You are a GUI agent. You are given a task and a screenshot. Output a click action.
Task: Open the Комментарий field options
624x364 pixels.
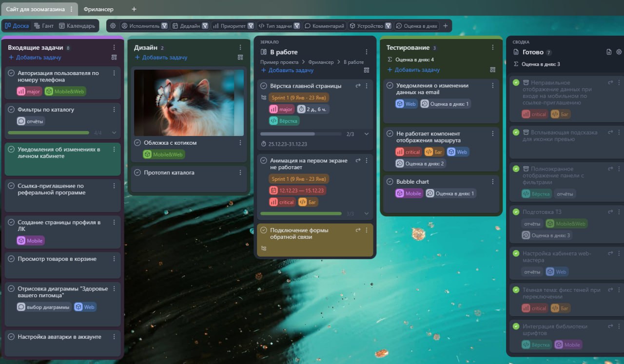pyautogui.click(x=324, y=26)
